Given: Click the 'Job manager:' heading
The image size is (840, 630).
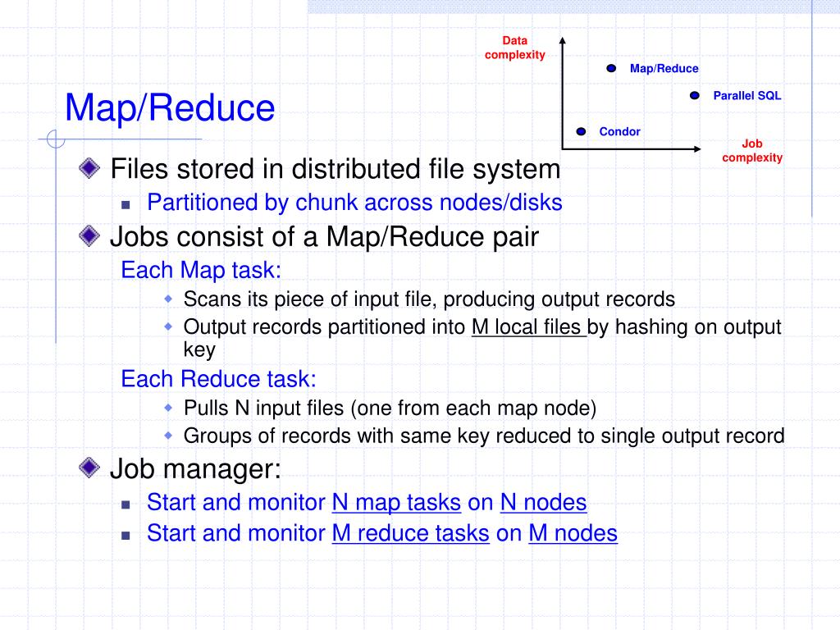Looking at the screenshot, I should (195, 469).
